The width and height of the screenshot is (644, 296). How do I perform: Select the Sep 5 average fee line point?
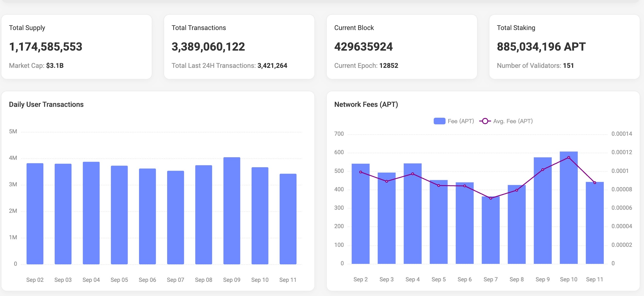pyautogui.click(x=438, y=185)
